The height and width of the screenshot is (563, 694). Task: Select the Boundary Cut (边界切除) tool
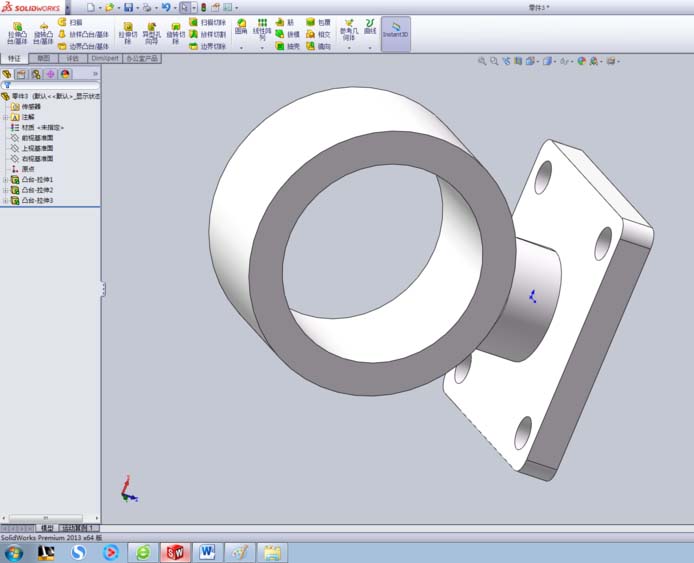coord(207,46)
